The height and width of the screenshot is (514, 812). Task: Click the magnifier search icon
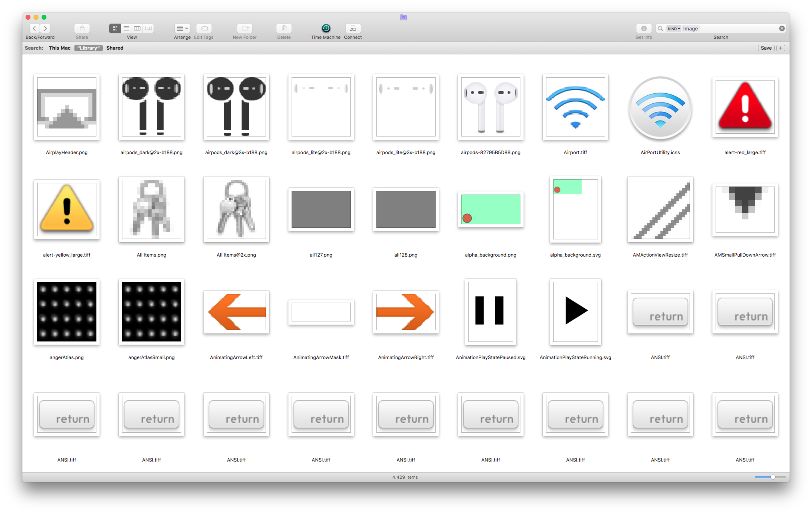(x=660, y=28)
